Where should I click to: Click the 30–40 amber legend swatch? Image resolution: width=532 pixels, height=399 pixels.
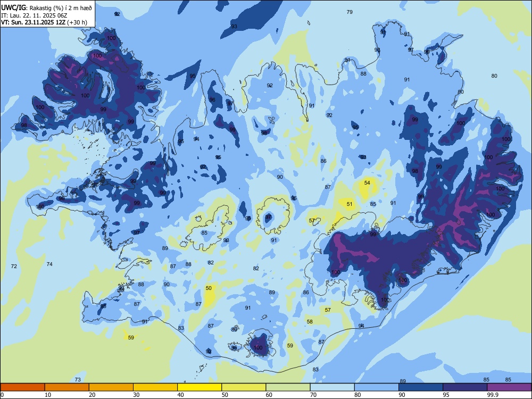pyautogui.click(x=155, y=387)
